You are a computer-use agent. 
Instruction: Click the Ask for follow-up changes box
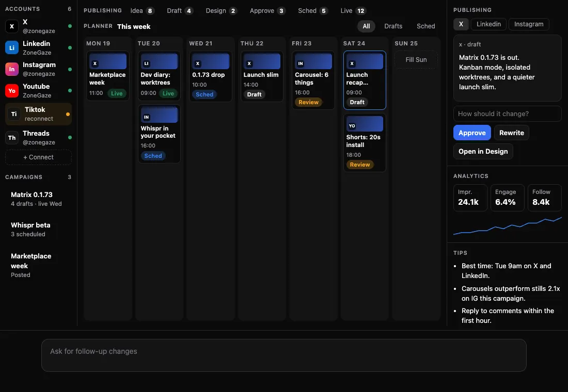click(x=283, y=355)
